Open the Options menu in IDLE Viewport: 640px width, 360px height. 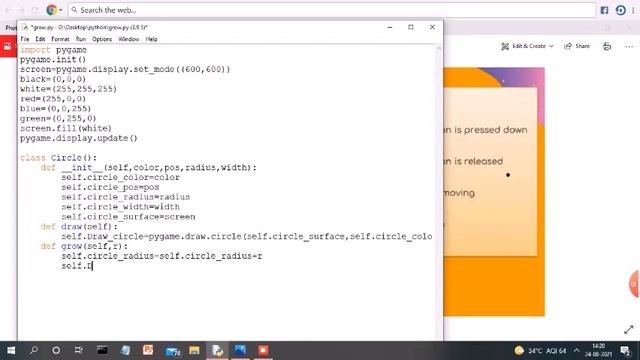pyautogui.click(x=102, y=39)
